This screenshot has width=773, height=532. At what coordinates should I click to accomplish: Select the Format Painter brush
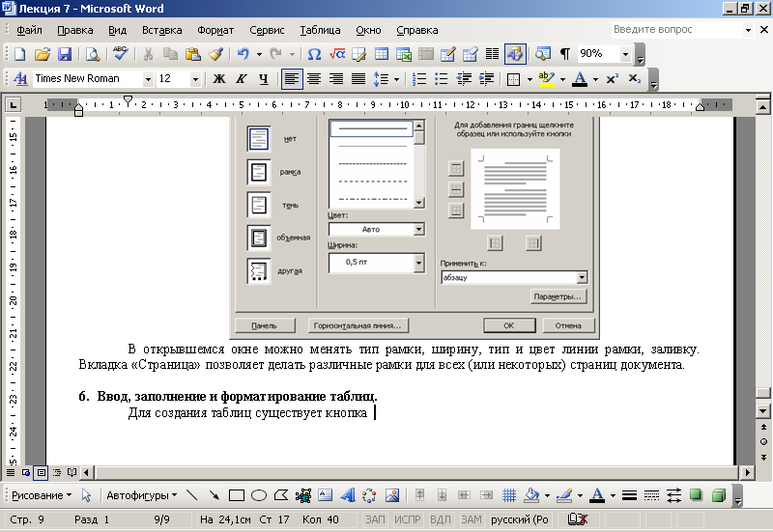tap(215, 54)
